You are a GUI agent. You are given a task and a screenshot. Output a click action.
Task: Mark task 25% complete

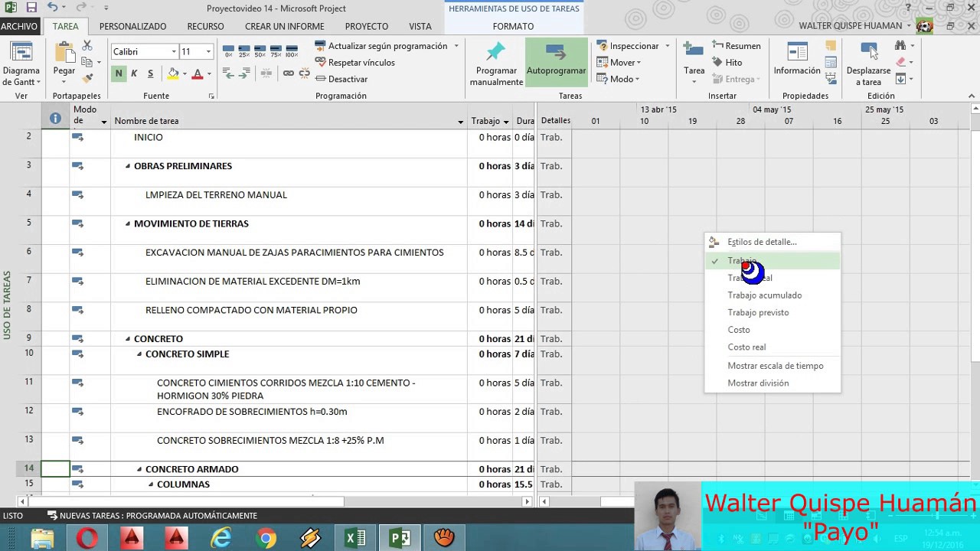[244, 52]
